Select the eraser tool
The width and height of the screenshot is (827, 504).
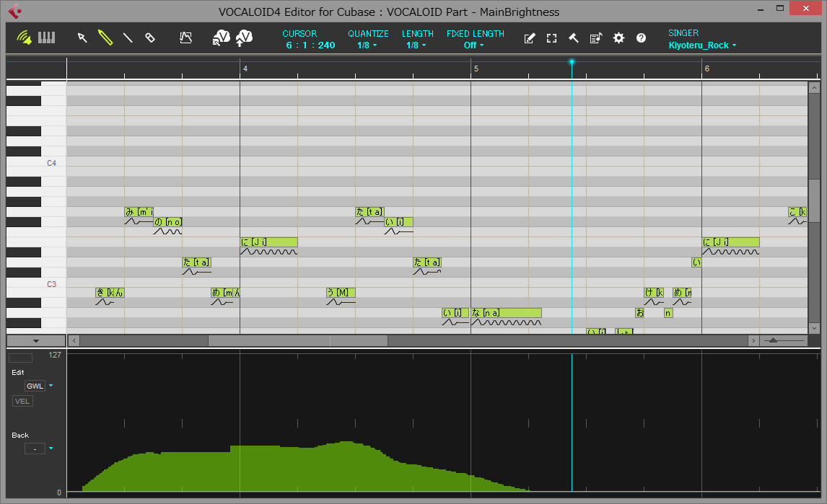(150, 37)
